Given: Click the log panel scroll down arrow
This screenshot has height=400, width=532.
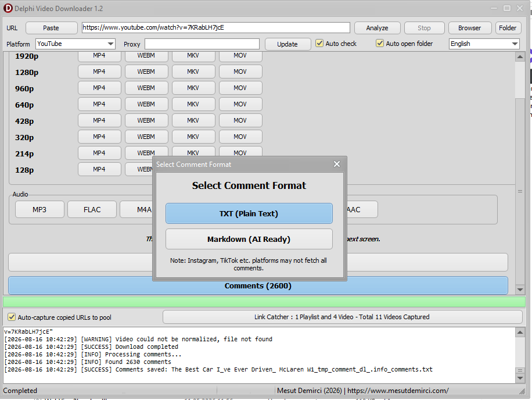Looking at the screenshot, I should 520,378.
